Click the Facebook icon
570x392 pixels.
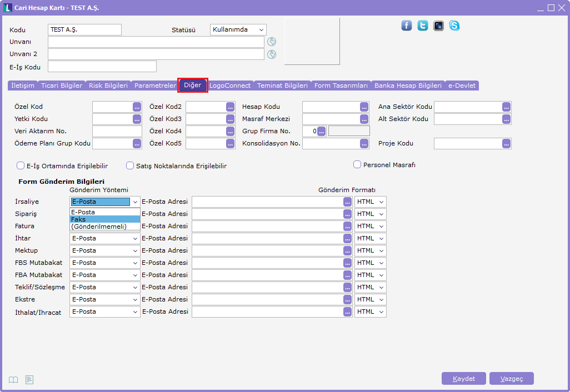click(407, 26)
